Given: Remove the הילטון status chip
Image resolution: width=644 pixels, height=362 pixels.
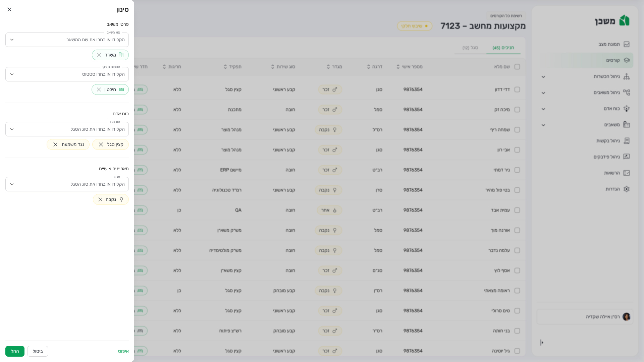Looking at the screenshot, I should tap(99, 89).
